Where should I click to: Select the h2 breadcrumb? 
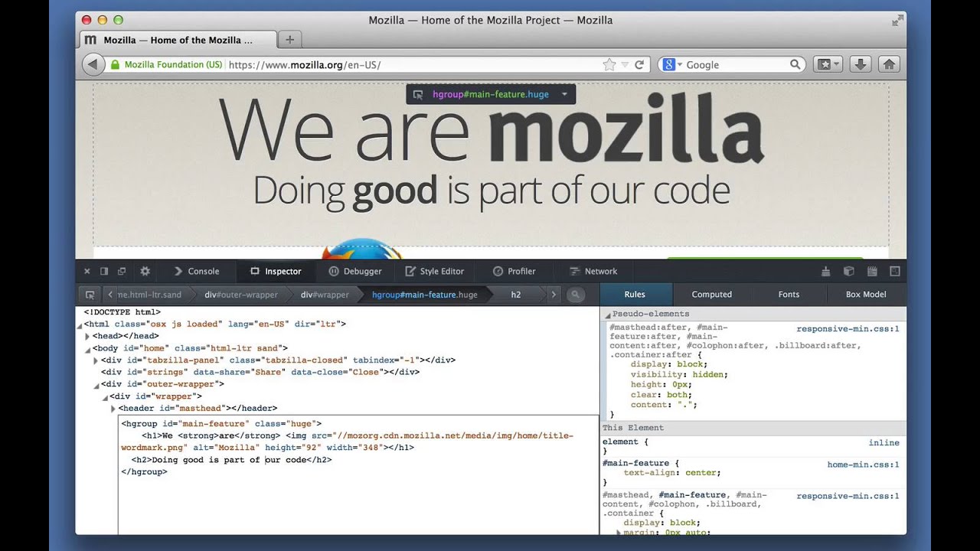pyautogui.click(x=516, y=295)
